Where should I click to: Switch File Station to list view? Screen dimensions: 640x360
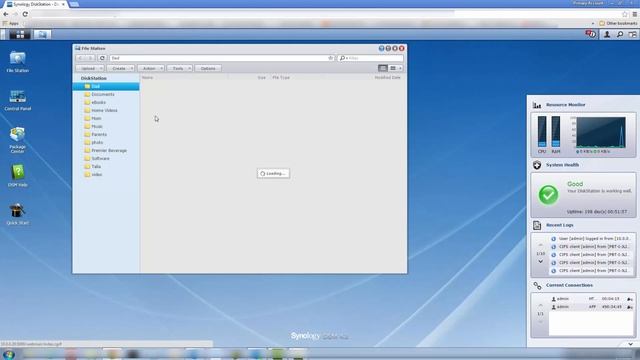point(383,68)
